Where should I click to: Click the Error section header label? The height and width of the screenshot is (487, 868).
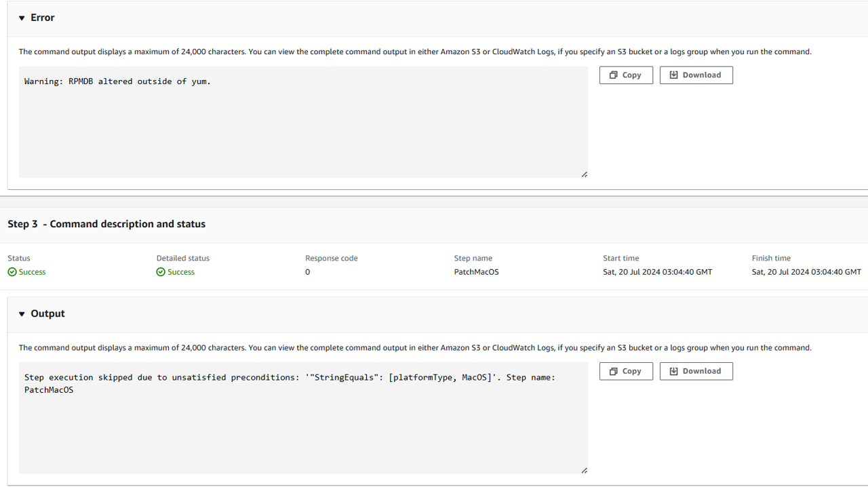(43, 18)
